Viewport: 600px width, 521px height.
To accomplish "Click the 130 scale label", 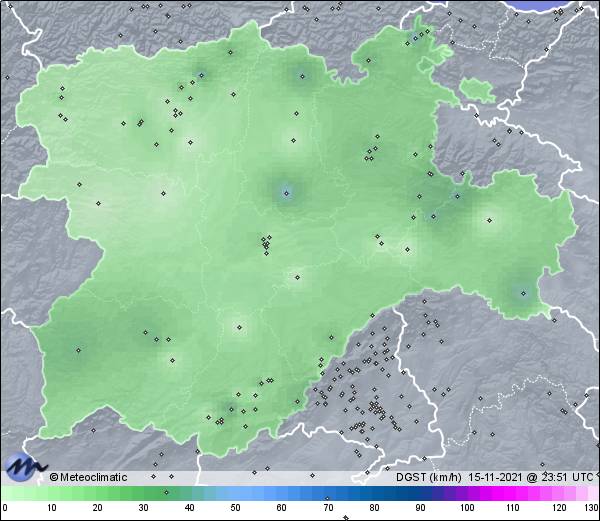I will [592, 508].
